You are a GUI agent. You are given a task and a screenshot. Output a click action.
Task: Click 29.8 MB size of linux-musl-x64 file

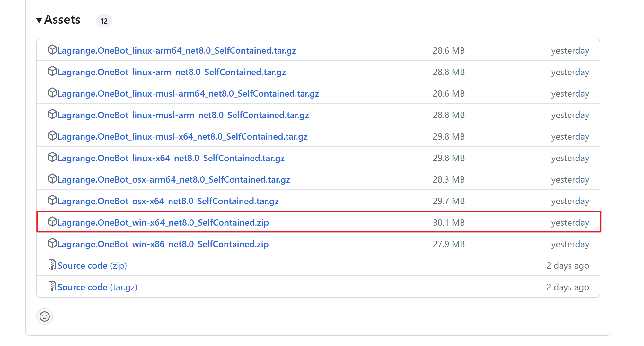point(449,137)
